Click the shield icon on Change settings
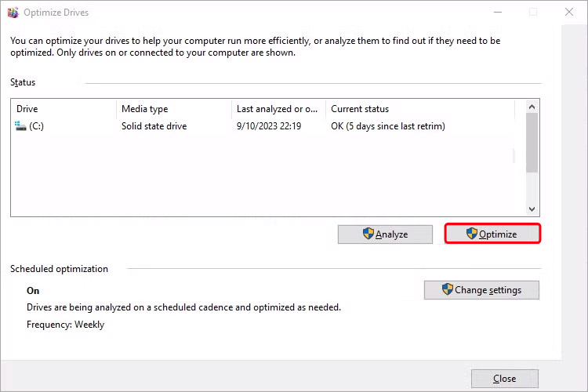Screen dimensions: 588x392 pyautogui.click(x=448, y=289)
